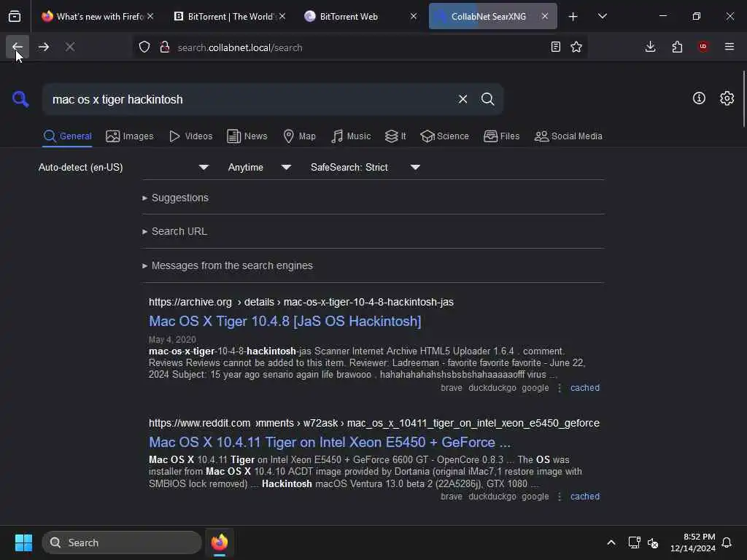The width and height of the screenshot is (747, 560).
Task: Clear the search query with the X
Action: (462, 99)
